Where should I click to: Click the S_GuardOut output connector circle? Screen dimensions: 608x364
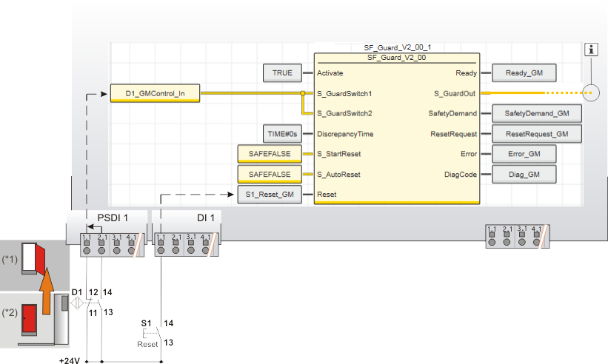(591, 94)
